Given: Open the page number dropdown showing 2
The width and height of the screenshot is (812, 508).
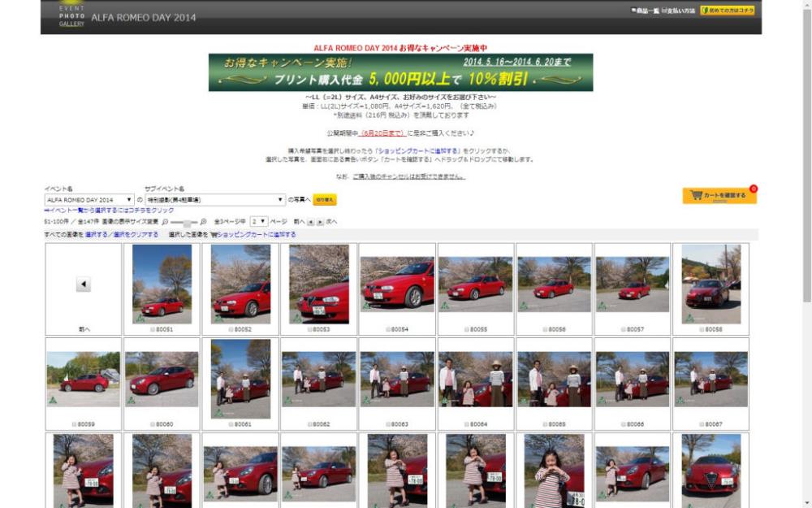Looking at the screenshot, I should [258, 221].
